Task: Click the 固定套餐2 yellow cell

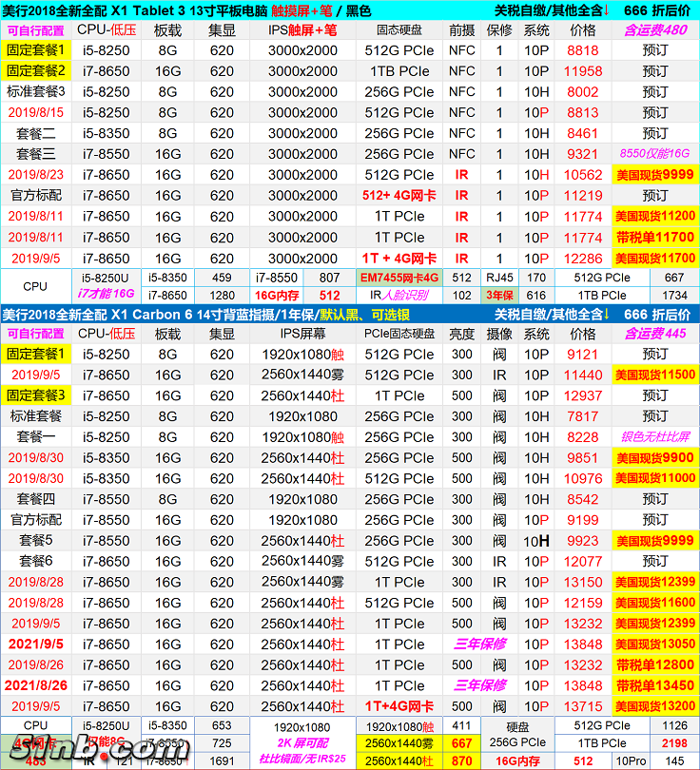Action: 36,71
